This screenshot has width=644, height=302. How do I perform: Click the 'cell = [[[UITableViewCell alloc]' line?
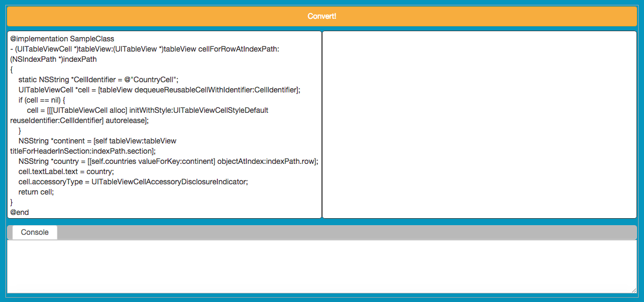pos(148,110)
